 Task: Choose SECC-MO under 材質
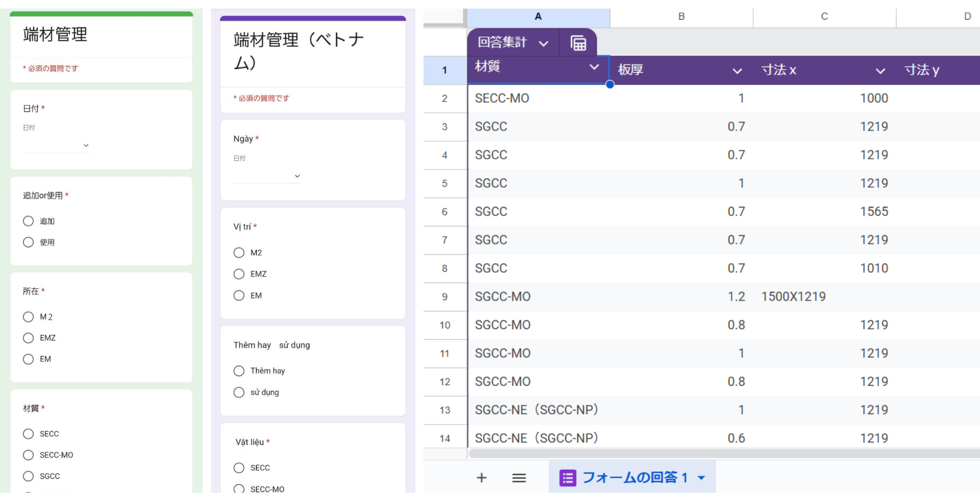[28, 455]
